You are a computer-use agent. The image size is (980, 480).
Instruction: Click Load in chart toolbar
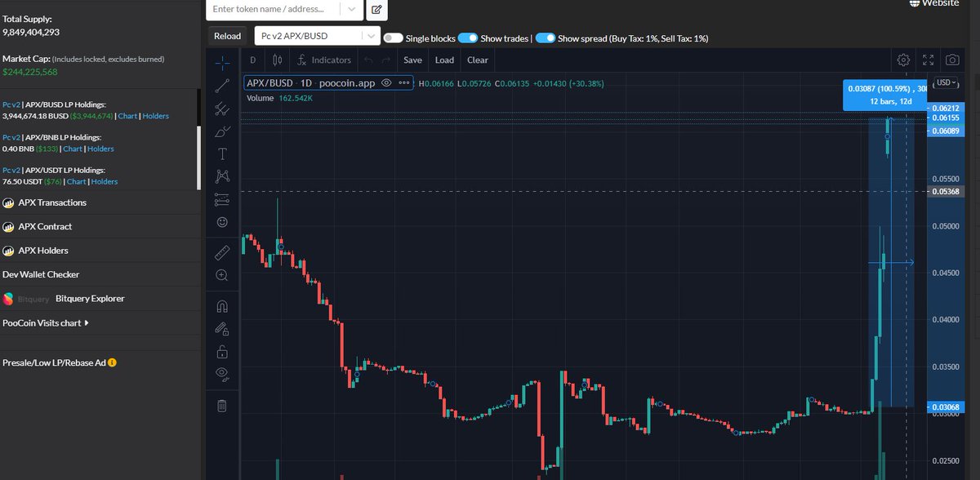(444, 60)
